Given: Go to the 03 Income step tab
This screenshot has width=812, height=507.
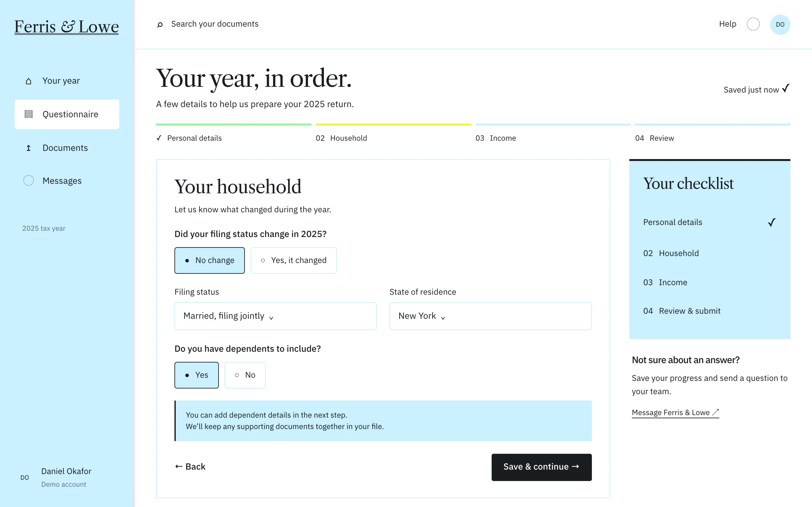Looking at the screenshot, I should [x=495, y=138].
